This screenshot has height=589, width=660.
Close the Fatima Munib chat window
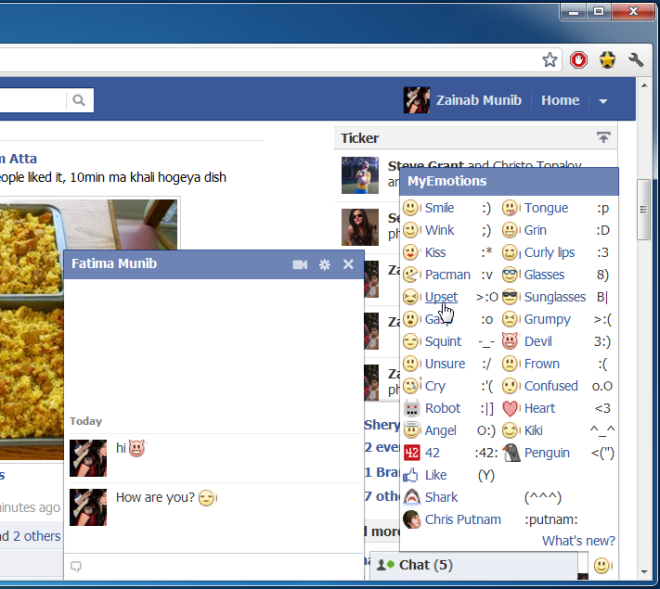(348, 264)
